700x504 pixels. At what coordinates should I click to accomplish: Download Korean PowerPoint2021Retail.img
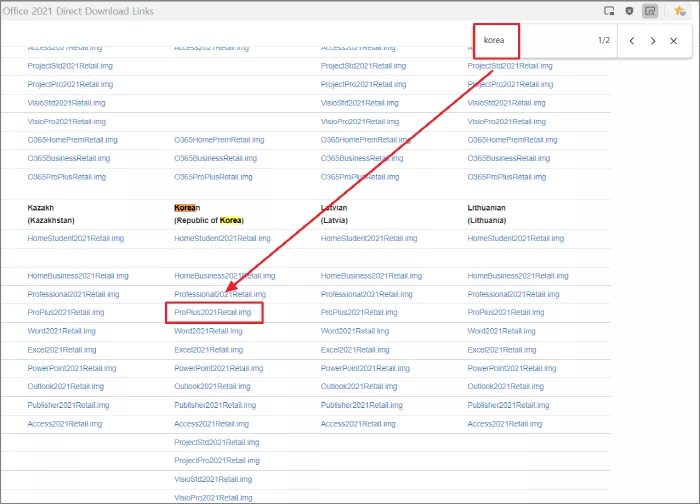219,368
